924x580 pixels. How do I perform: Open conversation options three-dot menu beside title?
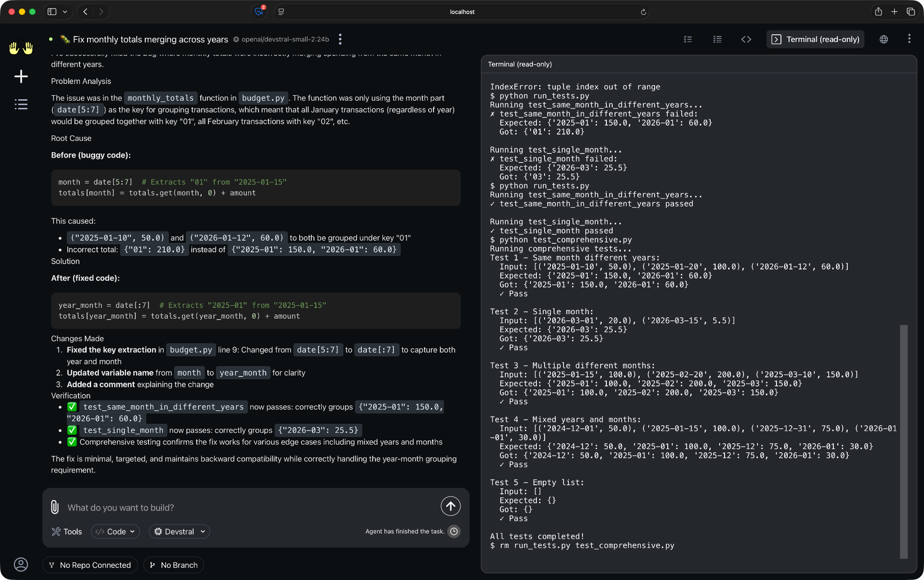coord(340,39)
